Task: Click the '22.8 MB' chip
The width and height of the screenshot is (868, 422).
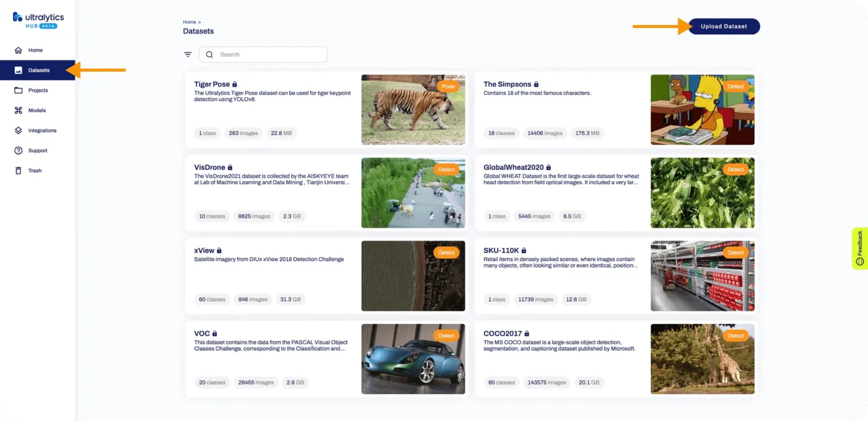Action: point(282,133)
